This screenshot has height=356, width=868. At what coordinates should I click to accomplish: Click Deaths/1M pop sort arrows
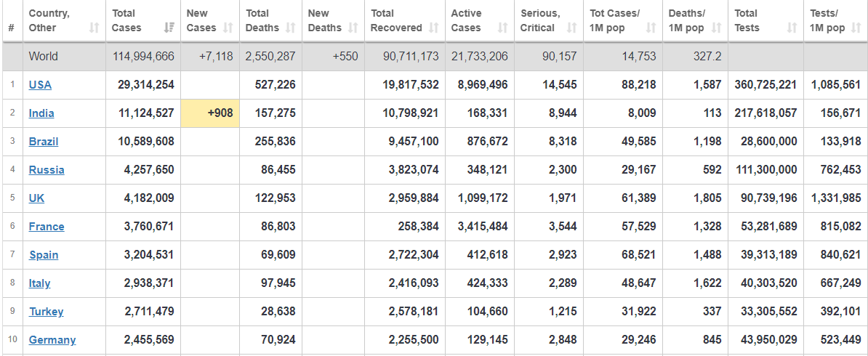tap(716, 28)
